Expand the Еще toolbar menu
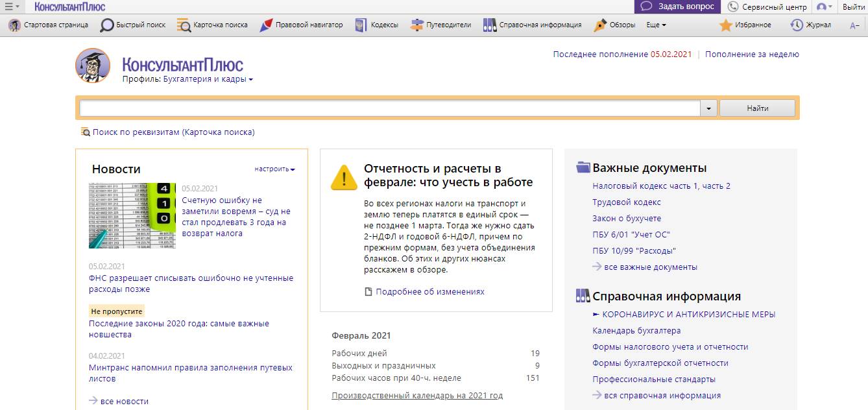 [x=656, y=25]
